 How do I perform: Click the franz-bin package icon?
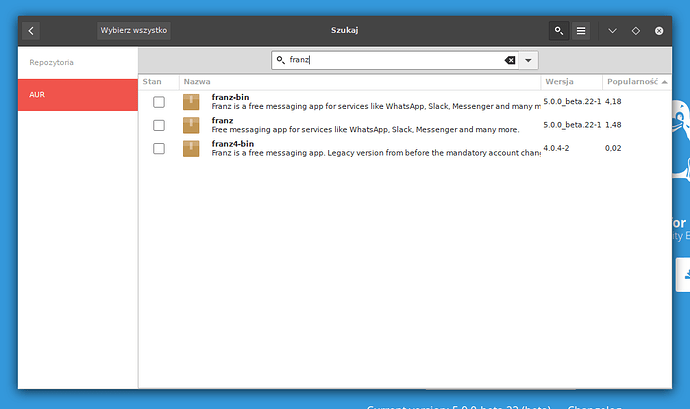[191, 102]
